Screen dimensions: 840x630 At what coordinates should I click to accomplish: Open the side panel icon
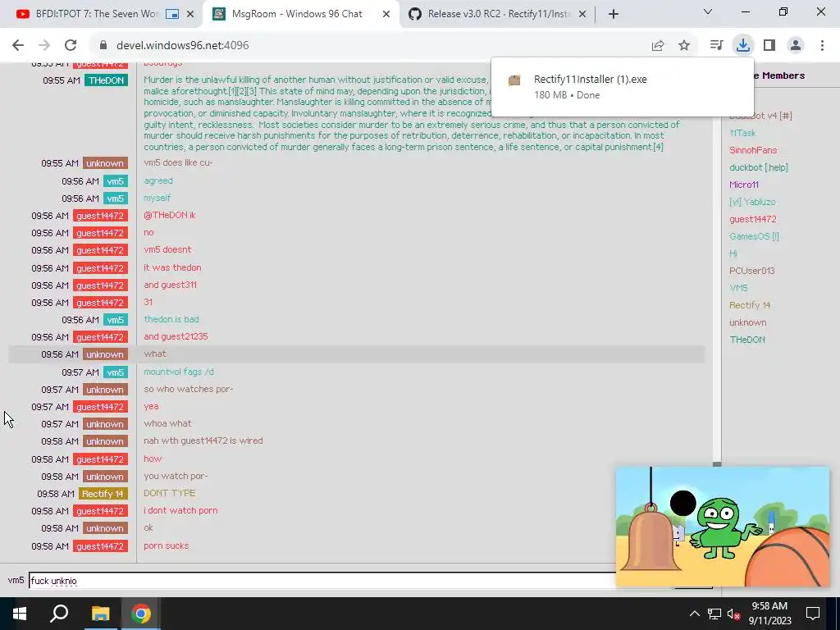(769, 46)
